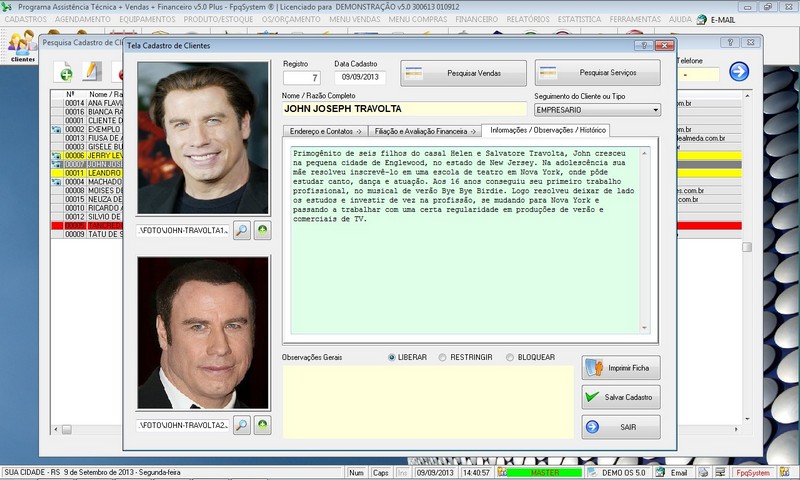
Task: Open MENU VENDAS menu
Action: click(x=355, y=19)
